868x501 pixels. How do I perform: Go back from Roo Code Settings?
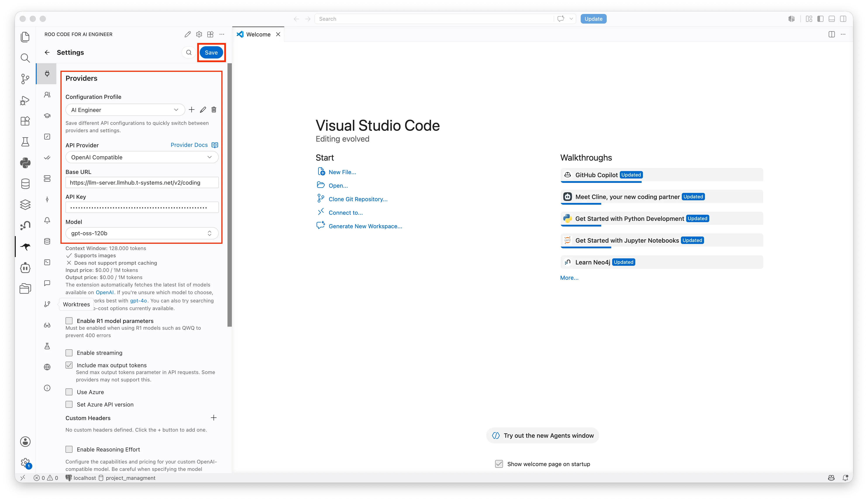pyautogui.click(x=47, y=52)
